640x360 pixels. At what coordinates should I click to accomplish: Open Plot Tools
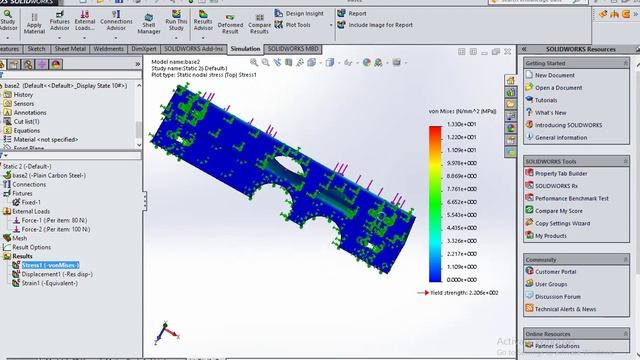pyautogui.click(x=293, y=25)
